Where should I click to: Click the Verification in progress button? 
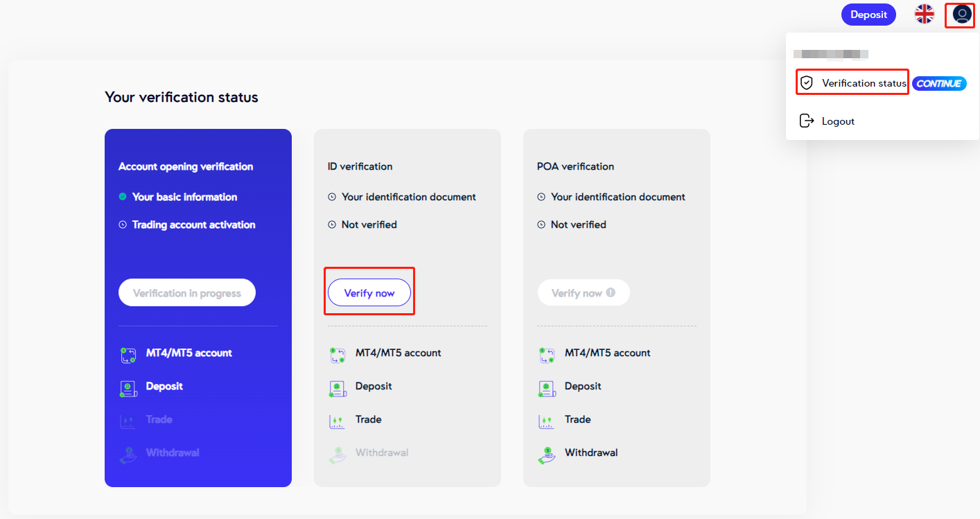(187, 293)
